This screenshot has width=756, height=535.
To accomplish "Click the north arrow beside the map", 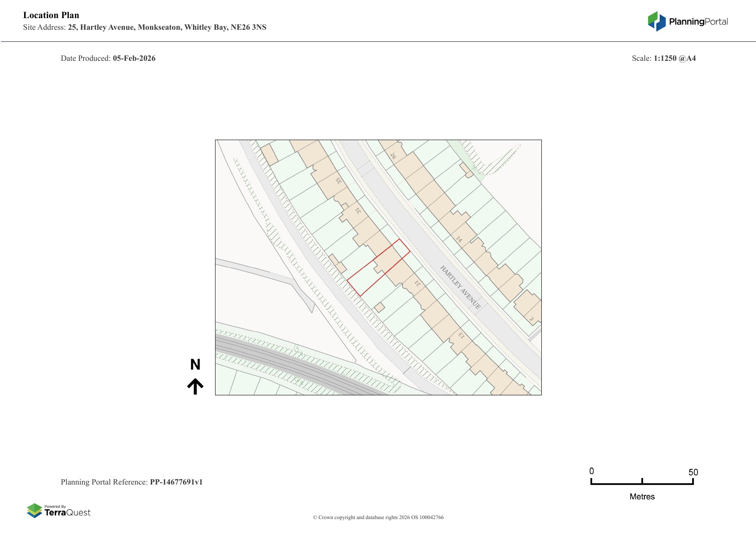I will point(195,386).
